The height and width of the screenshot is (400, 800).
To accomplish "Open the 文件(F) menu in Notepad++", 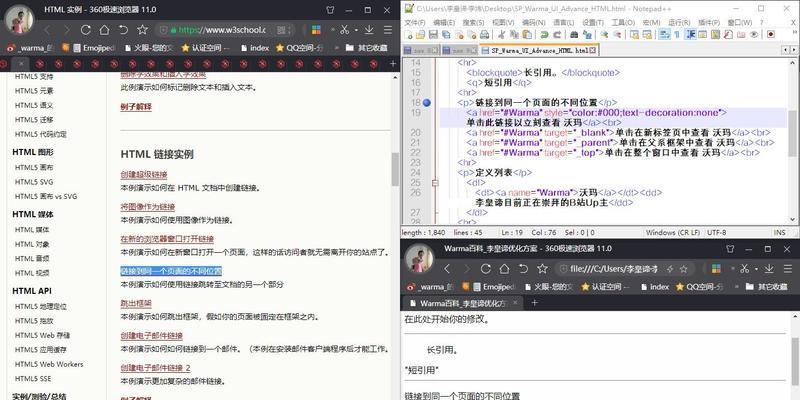I will click(x=415, y=22).
